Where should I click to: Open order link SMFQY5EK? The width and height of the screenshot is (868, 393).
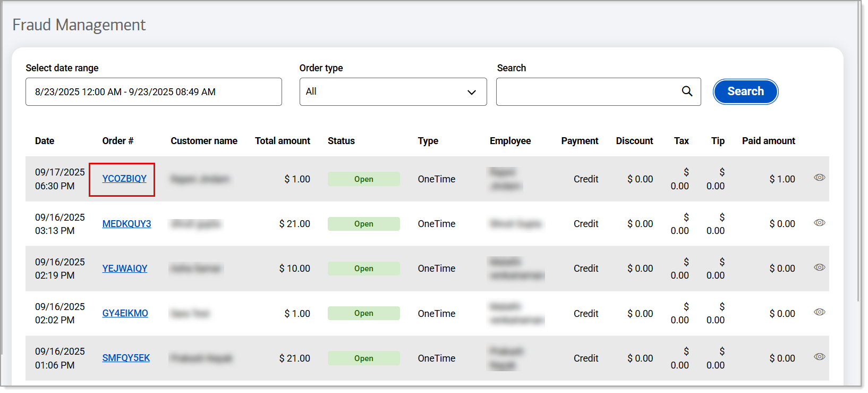(126, 358)
